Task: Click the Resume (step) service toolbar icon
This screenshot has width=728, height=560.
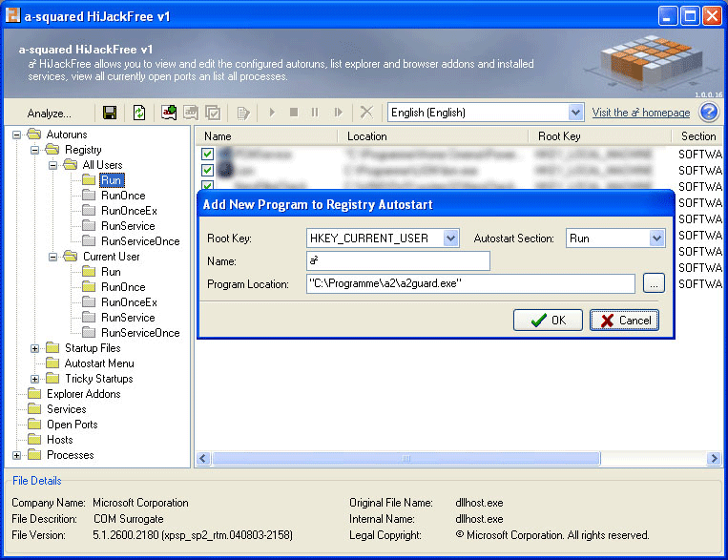Action: pos(338,113)
